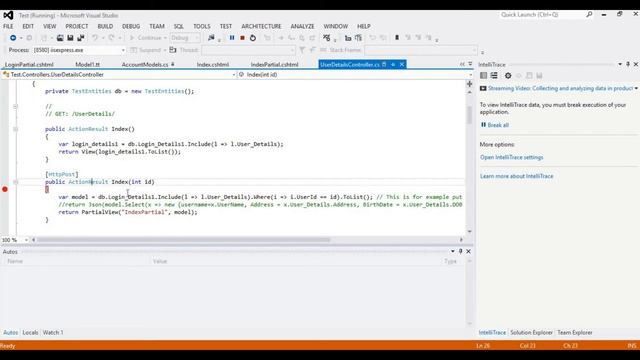The image size is (640, 360).
Task: Collapse the Index(int id) method outline
Action: pyautogui.click(x=16, y=182)
